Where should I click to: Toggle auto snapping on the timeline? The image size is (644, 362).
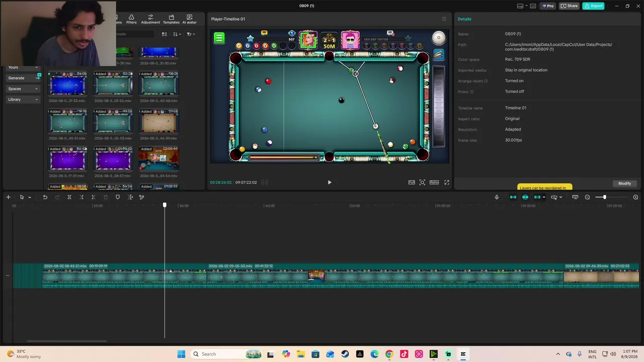[525, 197]
